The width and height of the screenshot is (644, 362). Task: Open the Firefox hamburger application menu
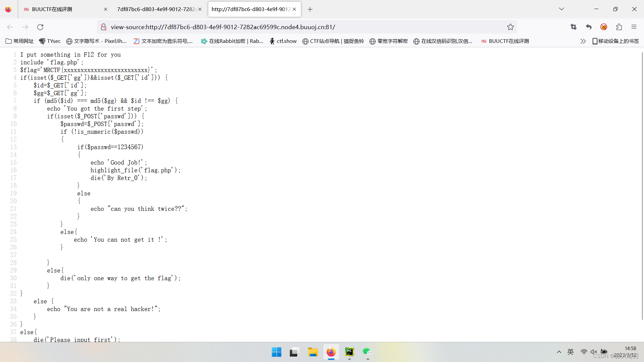[x=634, y=27]
